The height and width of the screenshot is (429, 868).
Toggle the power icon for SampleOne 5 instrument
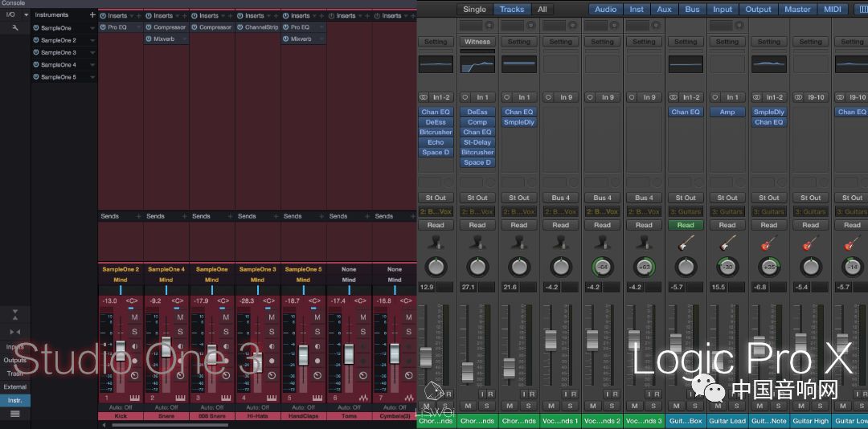(36, 77)
